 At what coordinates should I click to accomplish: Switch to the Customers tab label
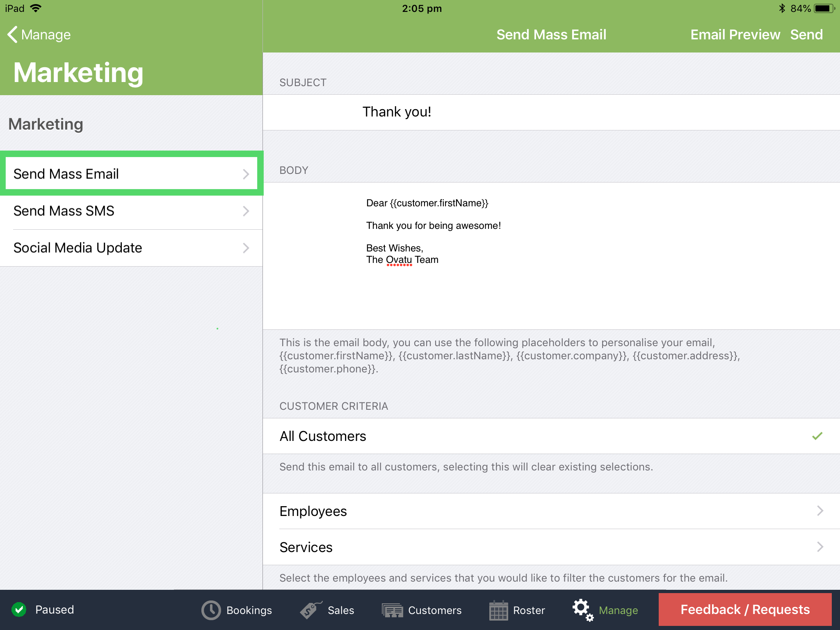[435, 610]
